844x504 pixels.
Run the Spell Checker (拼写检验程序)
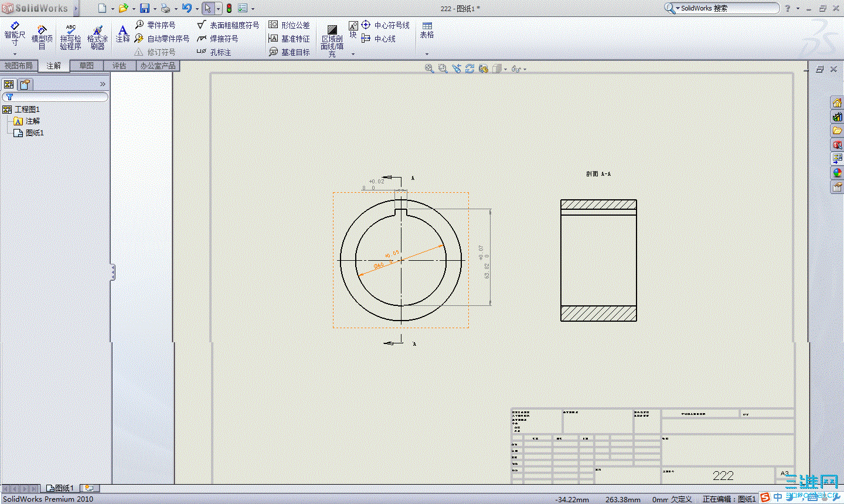click(70, 37)
